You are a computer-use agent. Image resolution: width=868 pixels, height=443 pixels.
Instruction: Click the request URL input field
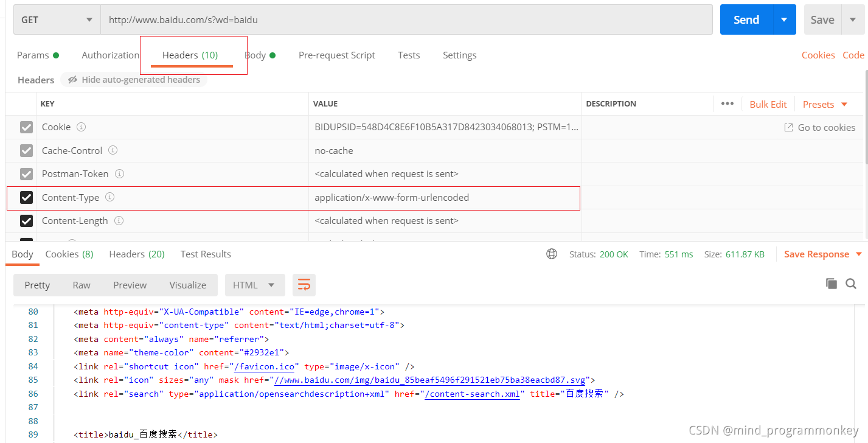pyautogui.click(x=406, y=20)
